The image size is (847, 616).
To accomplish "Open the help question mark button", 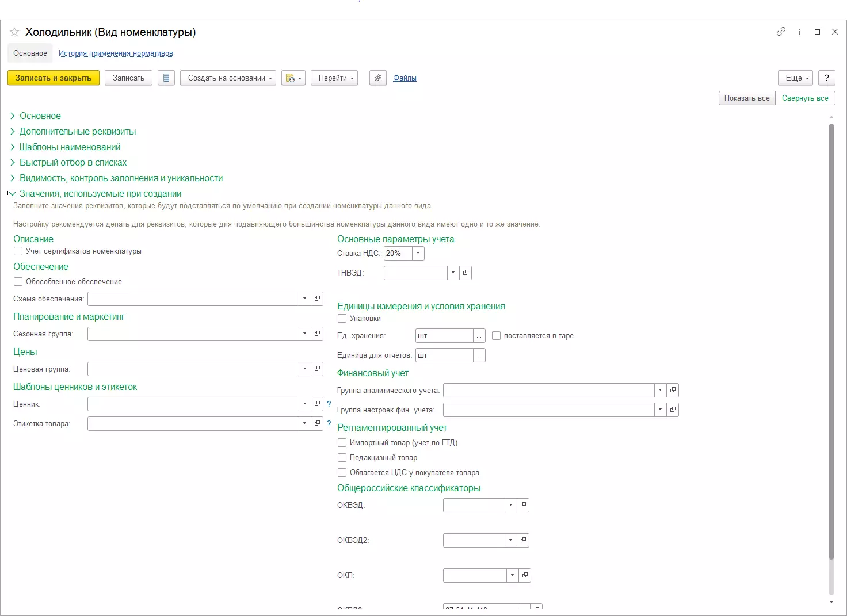I will click(x=827, y=78).
